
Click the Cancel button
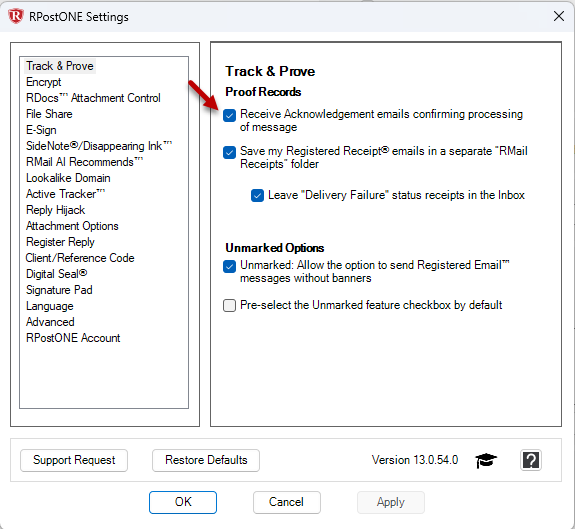click(x=287, y=502)
